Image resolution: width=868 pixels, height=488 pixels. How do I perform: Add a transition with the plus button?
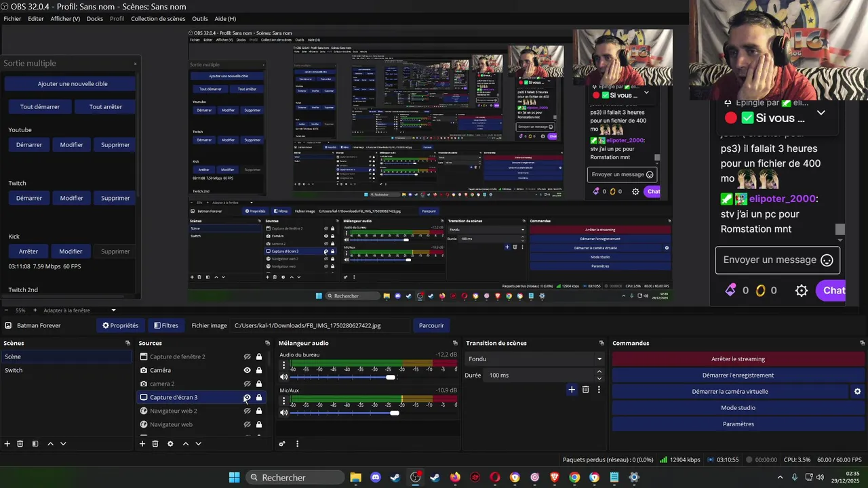coord(572,390)
